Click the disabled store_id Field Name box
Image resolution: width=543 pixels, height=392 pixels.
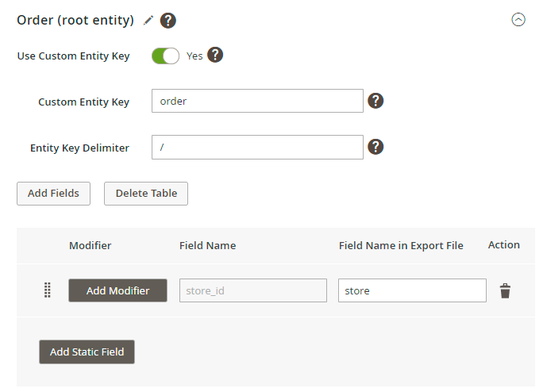(x=253, y=290)
